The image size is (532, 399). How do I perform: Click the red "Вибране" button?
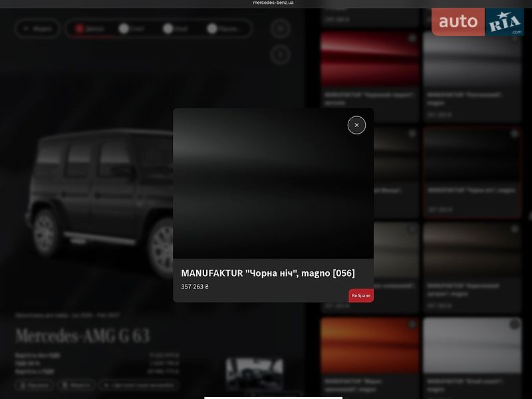pos(361,295)
